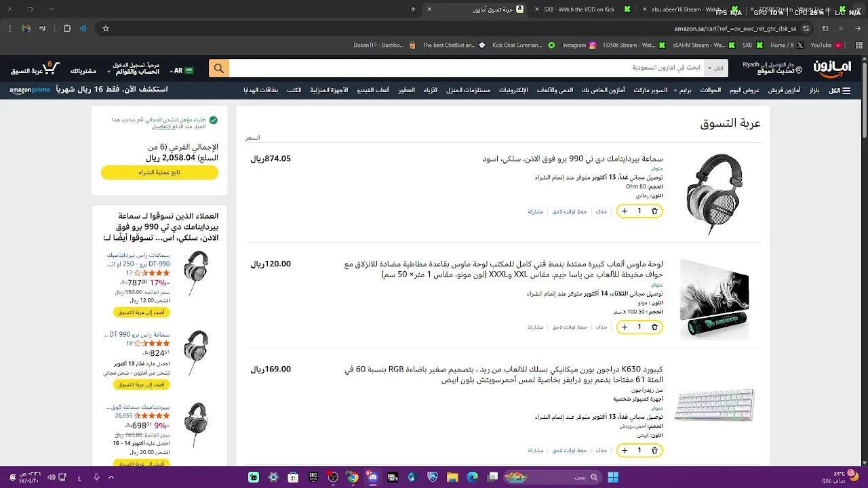Open 'بطاقات الهدايا' nav item
Image resolution: width=868 pixels, height=488 pixels.
261,90
